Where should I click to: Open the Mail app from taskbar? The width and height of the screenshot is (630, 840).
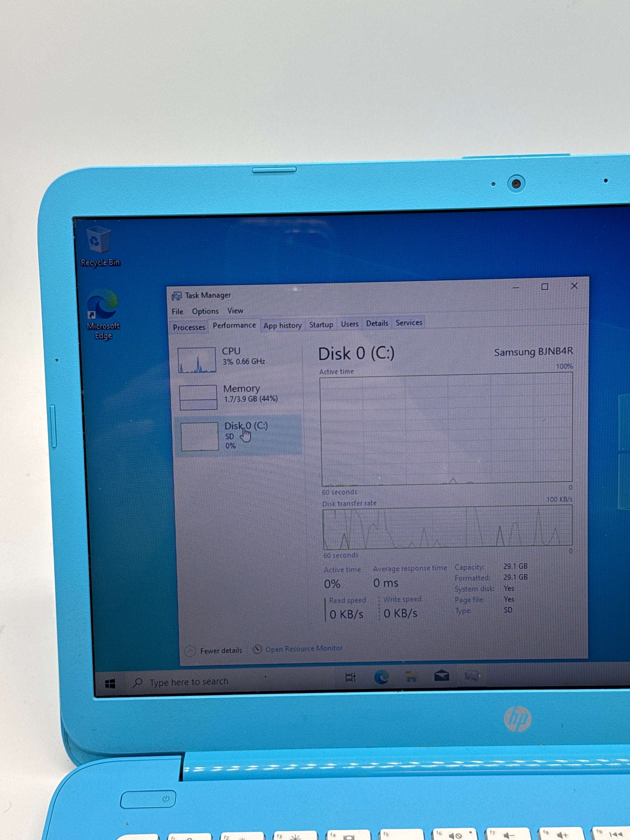click(441, 676)
